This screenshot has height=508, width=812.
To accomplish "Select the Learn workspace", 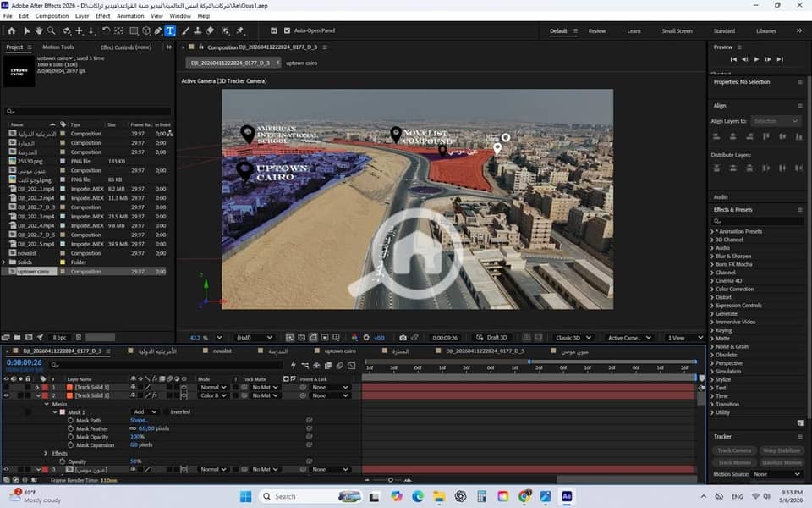I will pyautogui.click(x=634, y=31).
